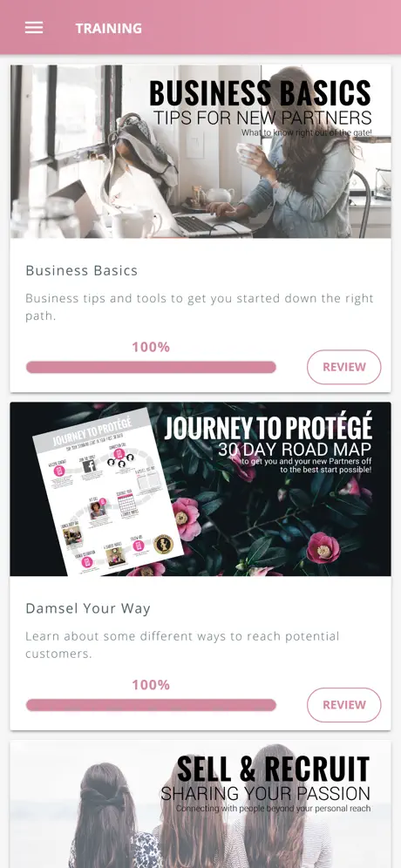Tap the BUSINESS BASICS banner heading text
401x868 pixels.
[260, 93]
